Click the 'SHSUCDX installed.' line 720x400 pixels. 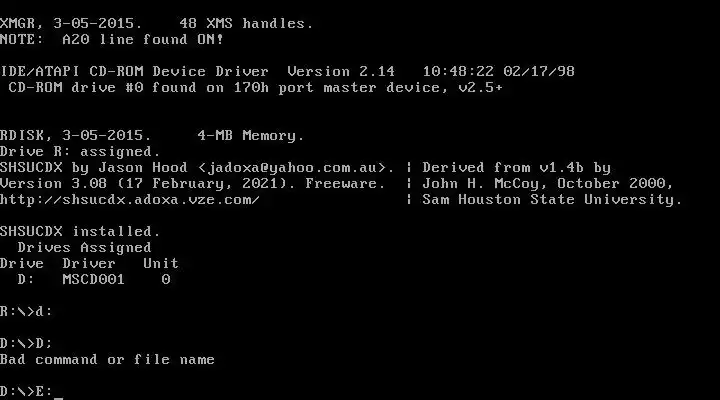point(80,231)
